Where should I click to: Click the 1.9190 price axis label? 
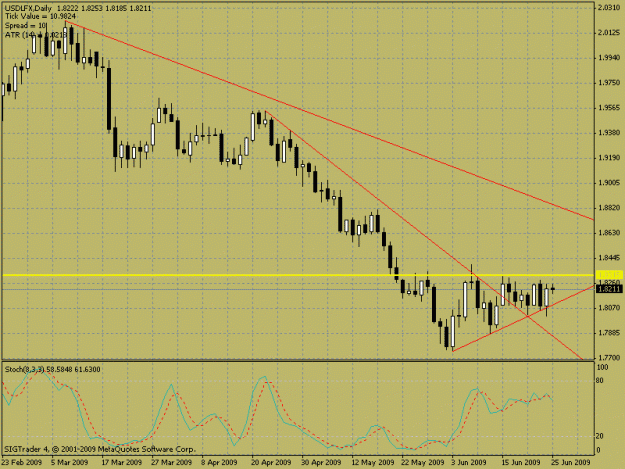point(609,158)
